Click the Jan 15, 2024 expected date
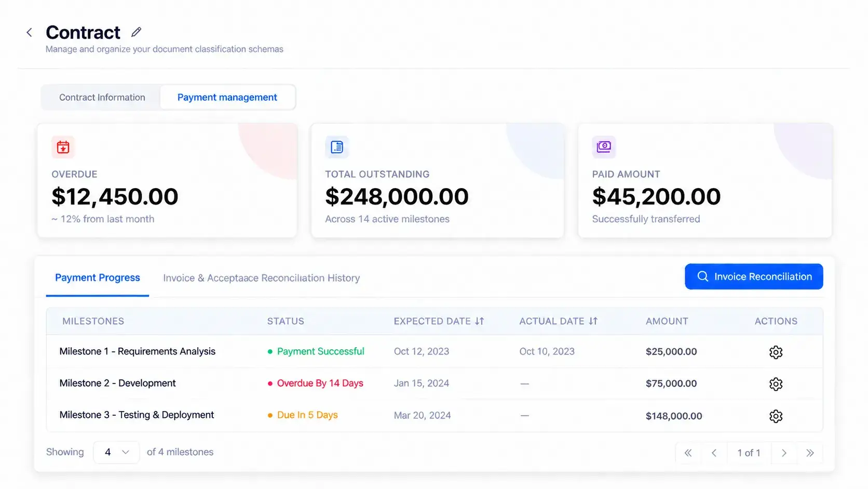The width and height of the screenshot is (868, 489). click(x=422, y=383)
